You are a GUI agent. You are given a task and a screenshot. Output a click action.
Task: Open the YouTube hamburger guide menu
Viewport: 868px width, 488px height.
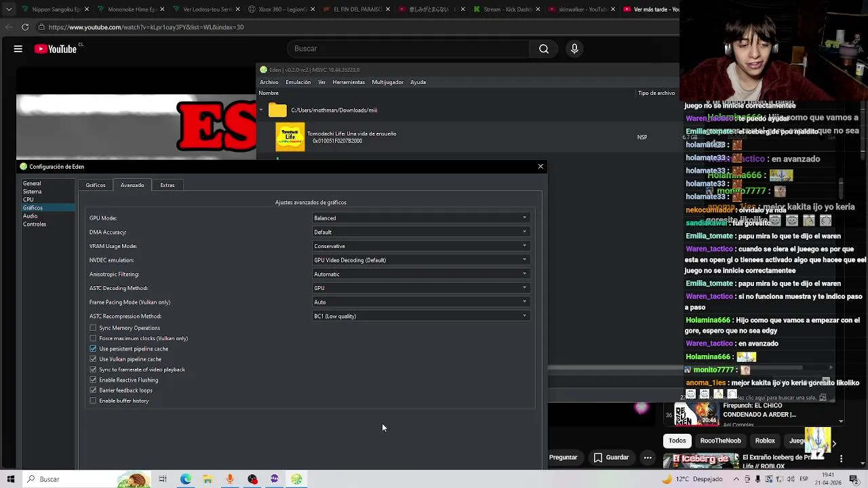point(18,49)
